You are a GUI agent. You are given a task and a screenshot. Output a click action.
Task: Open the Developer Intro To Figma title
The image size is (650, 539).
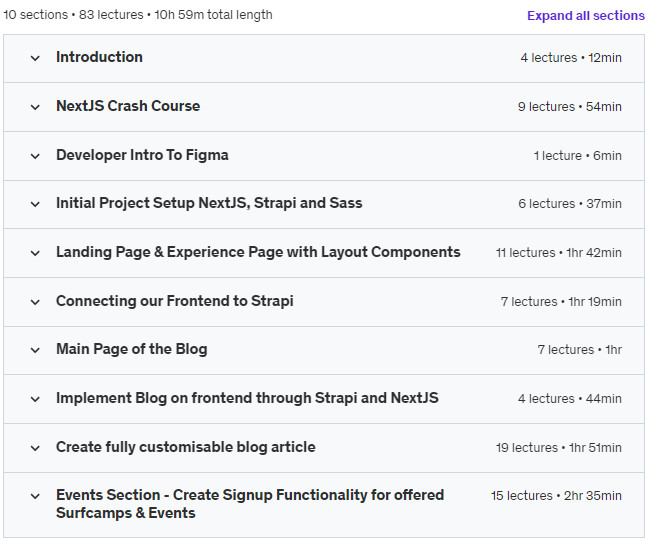point(142,155)
